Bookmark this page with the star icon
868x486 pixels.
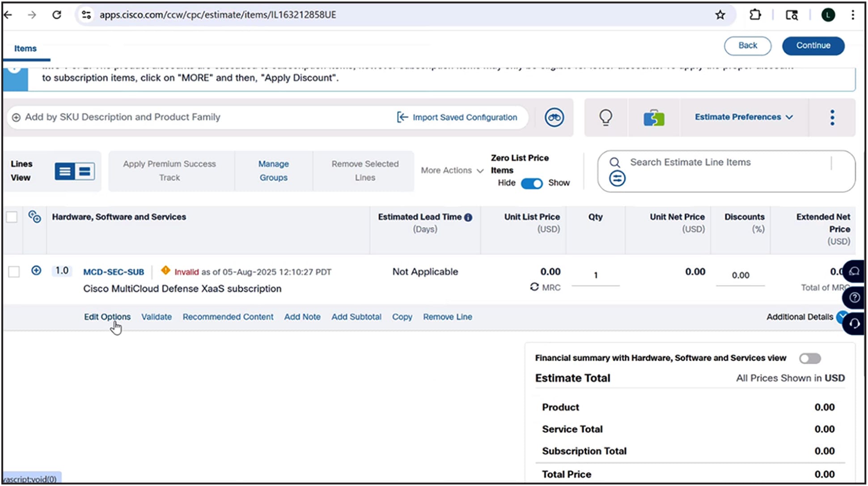point(720,15)
